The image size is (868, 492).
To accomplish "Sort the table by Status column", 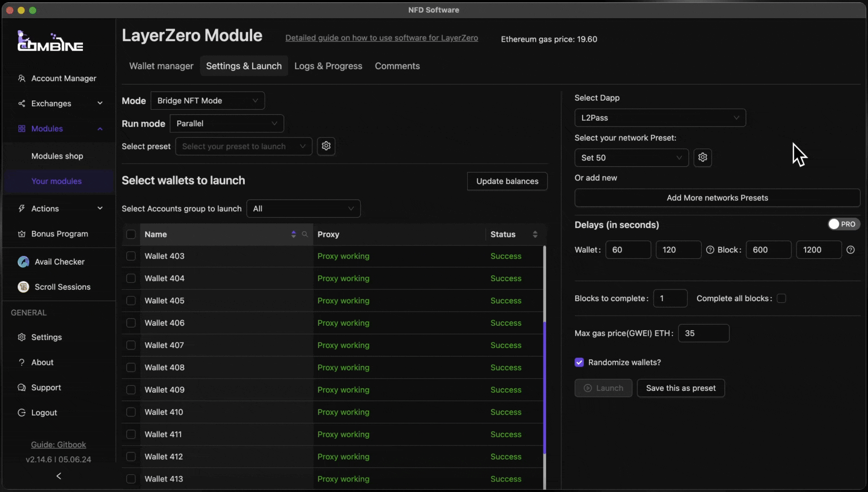I will pyautogui.click(x=535, y=234).
